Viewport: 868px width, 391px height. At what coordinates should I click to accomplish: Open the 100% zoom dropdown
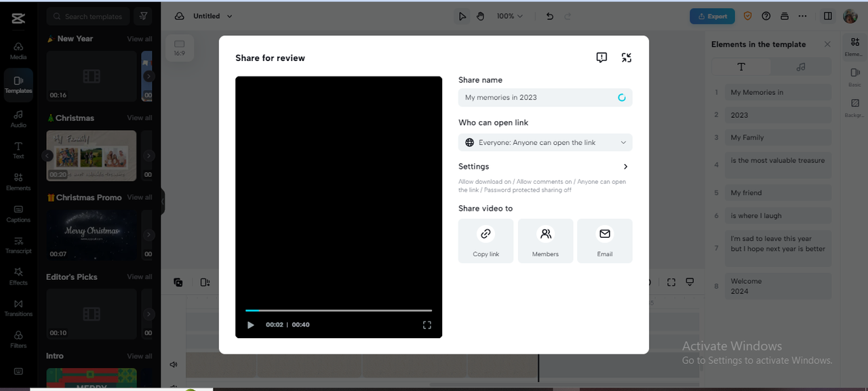tap(510, 16)
